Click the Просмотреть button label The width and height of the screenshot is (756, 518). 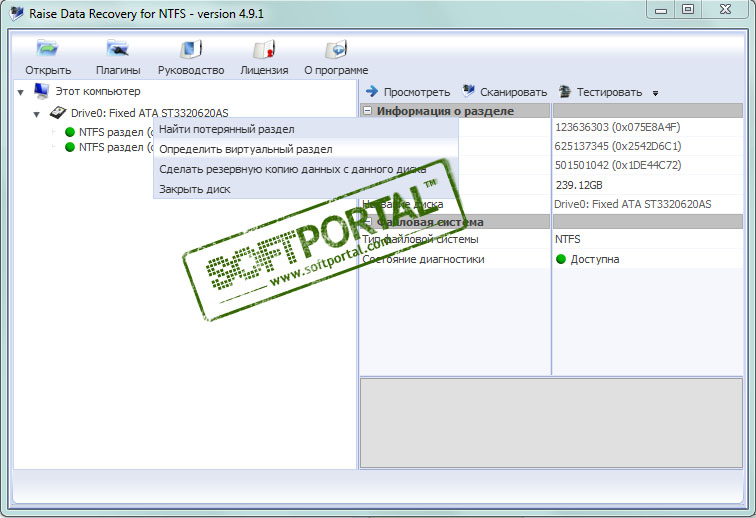click(417, 92)
